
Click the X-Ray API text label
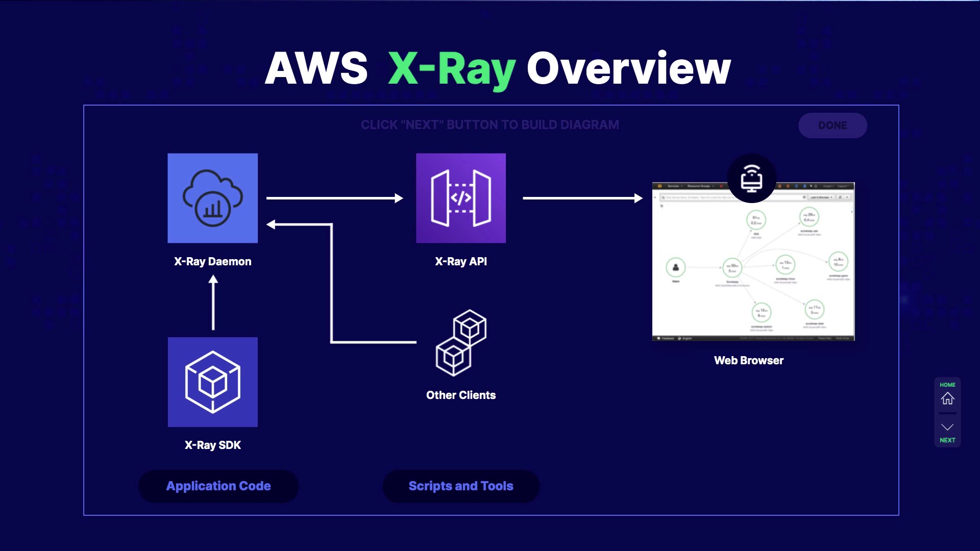tap(460, 262)
